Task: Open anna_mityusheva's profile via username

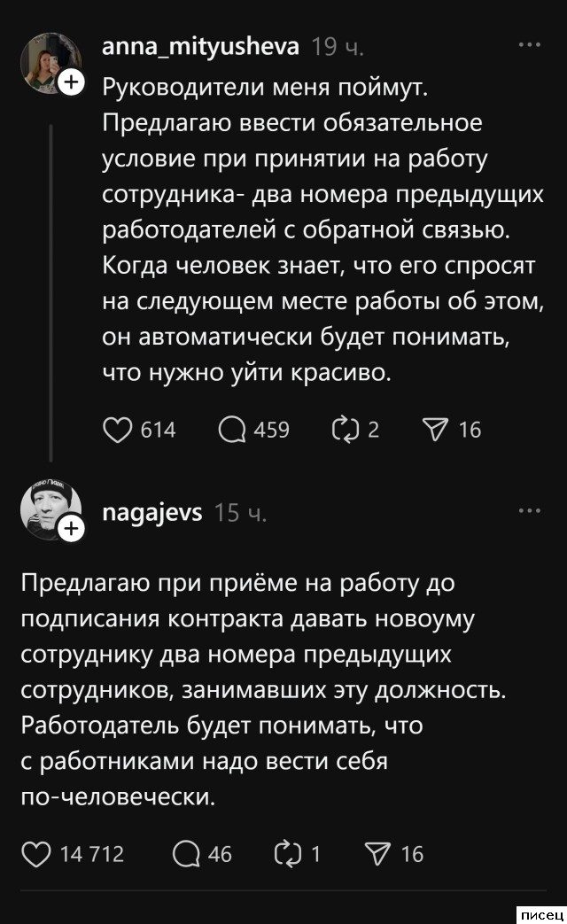Action: click(200, 45)
